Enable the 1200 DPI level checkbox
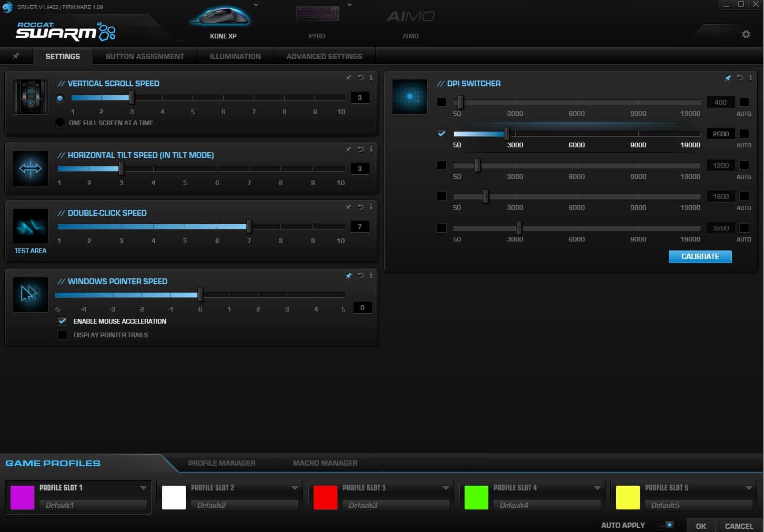764x532 pixels. tap(441, 165)
